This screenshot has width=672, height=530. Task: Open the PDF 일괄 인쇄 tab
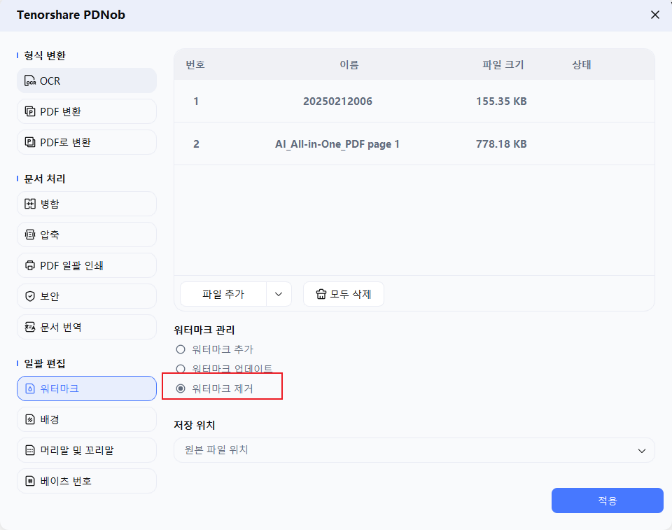click(87, 265)
